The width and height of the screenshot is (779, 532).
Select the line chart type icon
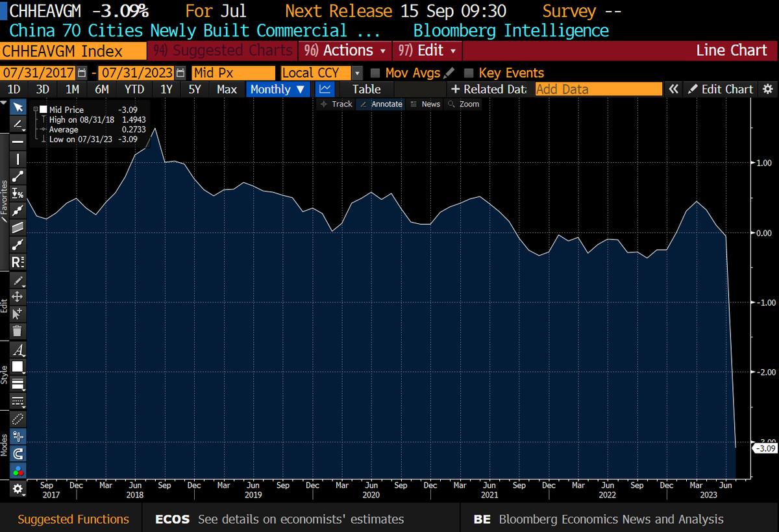326,90
